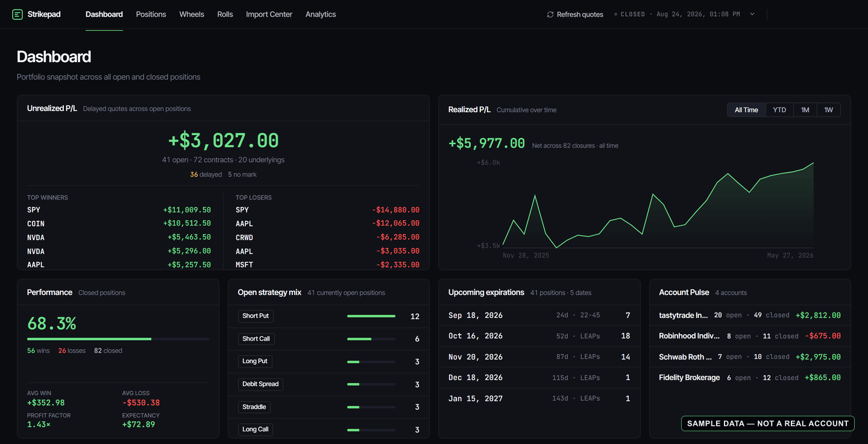Click the Short Put strategy tag
The height and width of the screenshot is (444, 868).
click(x=256, y=316)
